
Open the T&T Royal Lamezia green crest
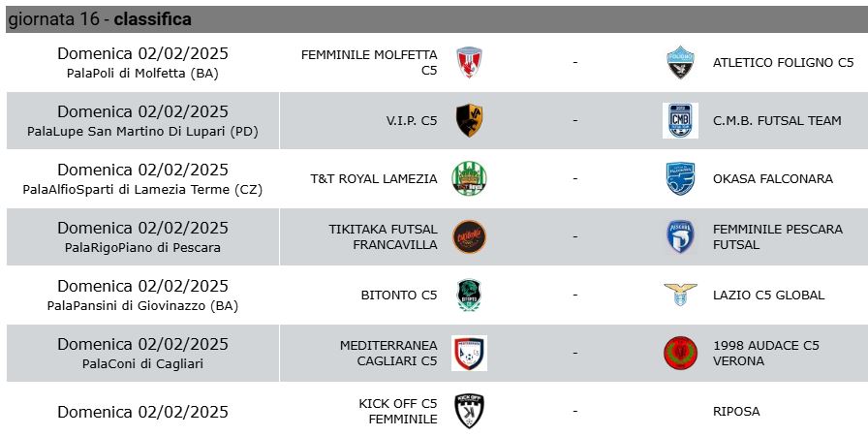pyautogui.click(x=469, y=178)
